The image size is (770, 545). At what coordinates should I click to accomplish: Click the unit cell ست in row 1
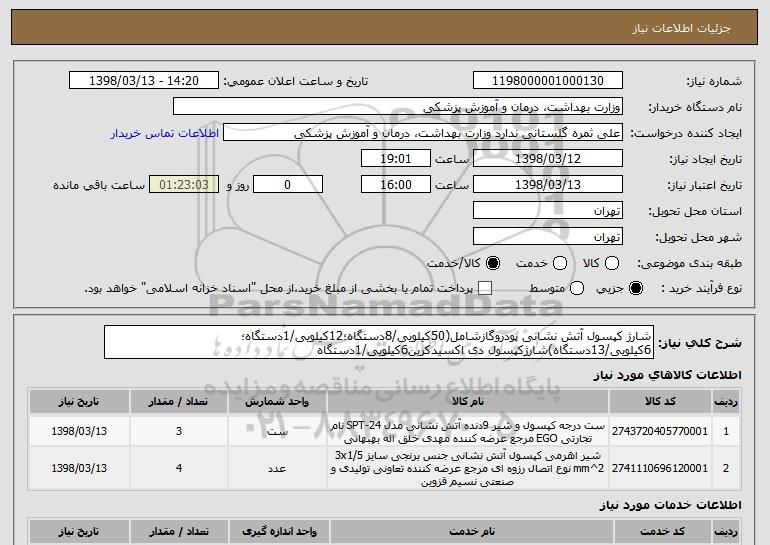point(277,432)
